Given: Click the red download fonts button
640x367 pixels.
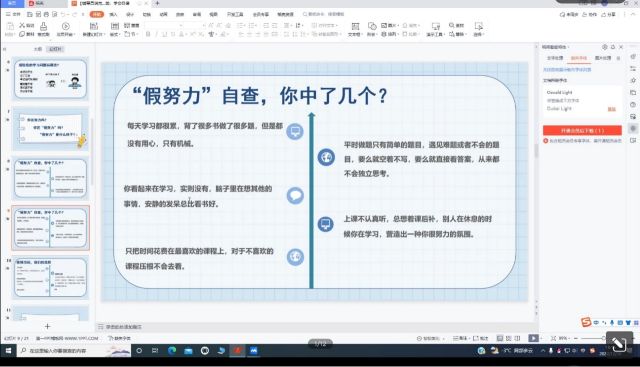Looking at the screenshot, I should [x=582, y=131].
